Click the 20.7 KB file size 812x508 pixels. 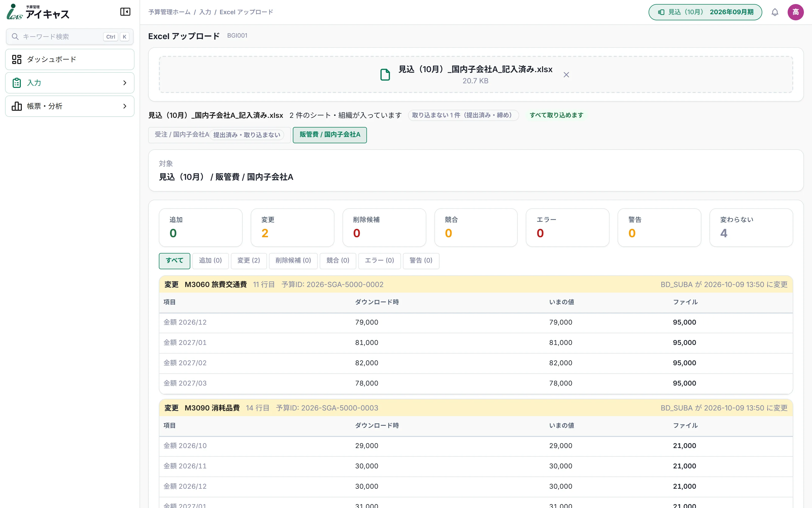[x=476, y=81]
